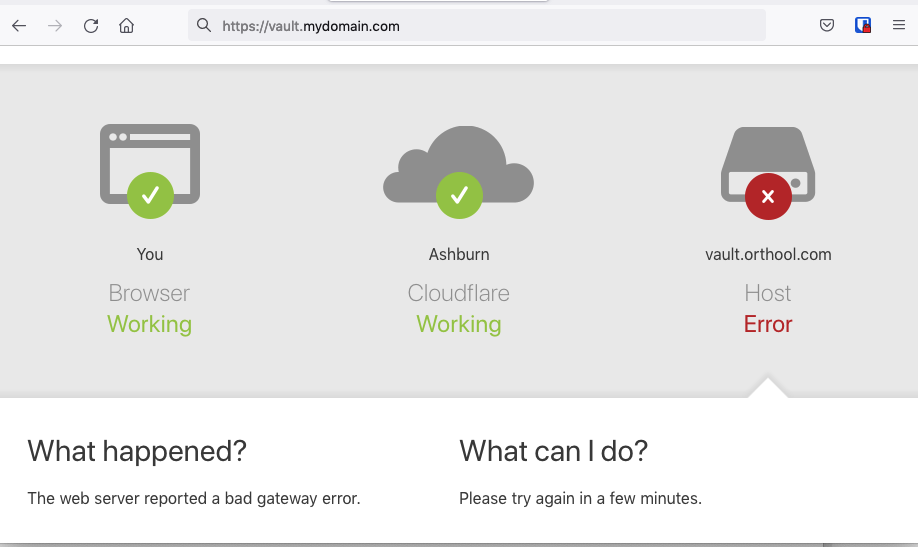Click the forward navigation arrow
The width and height of the screenshot is (918, 547).
pos(55,26)
